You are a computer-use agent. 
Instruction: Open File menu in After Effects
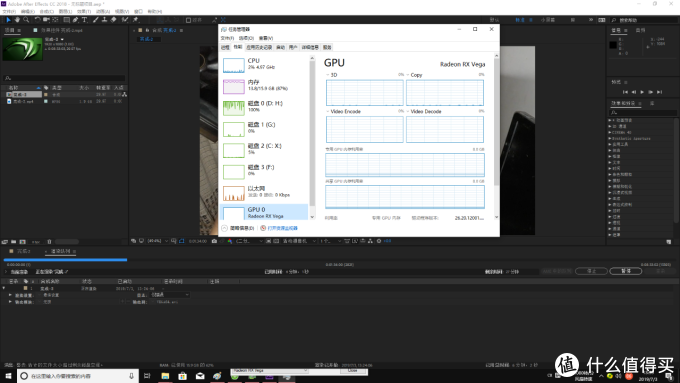(9, 12)
